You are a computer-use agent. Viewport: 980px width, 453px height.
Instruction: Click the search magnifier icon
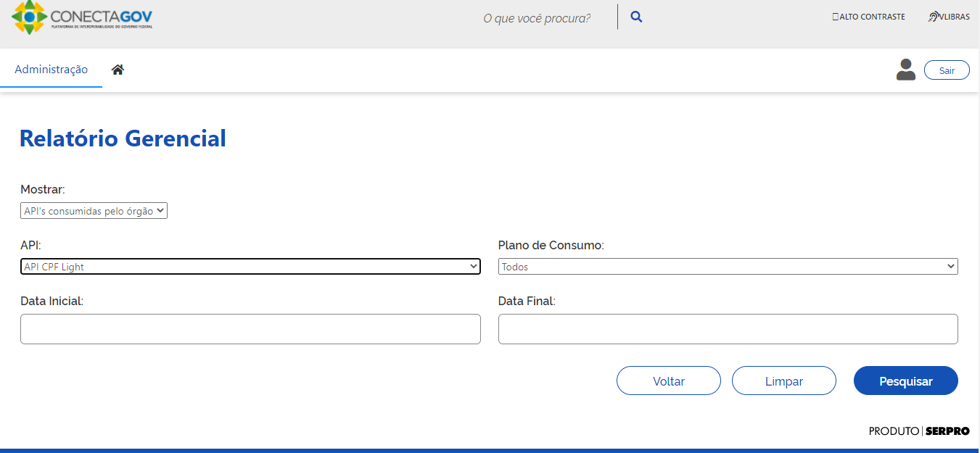coord(635,16)
